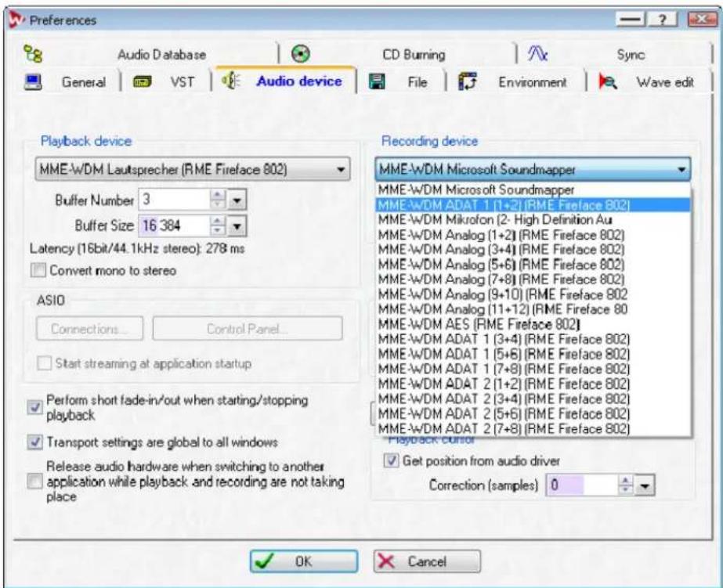Click the Correction samples value field
The width and height of the screenshot is (723, 588).
pos(582,485)
